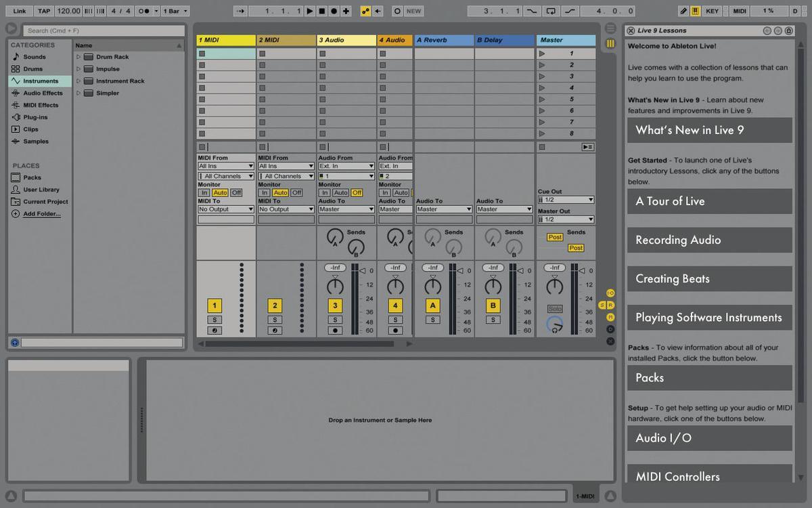Toggle the Draw Mode pencil icon
812x508 pixels.
coord(684,11)
